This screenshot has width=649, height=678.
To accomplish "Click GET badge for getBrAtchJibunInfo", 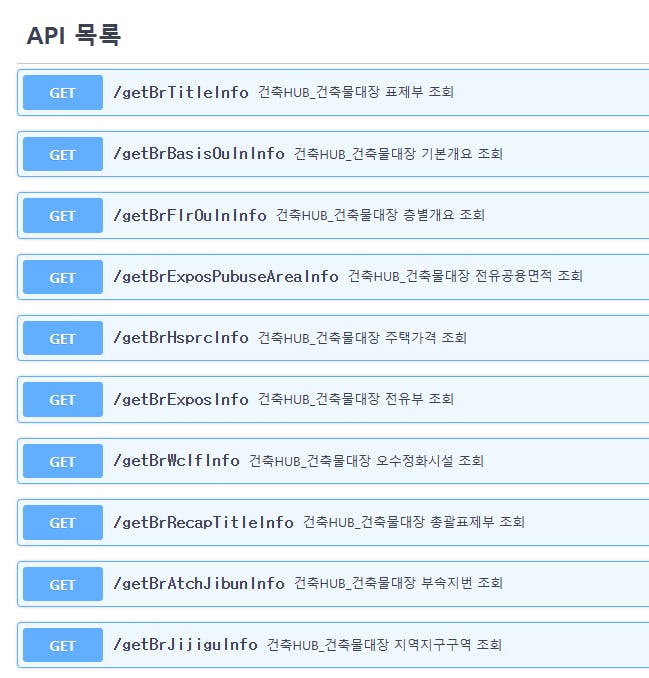I will (63, 584).
